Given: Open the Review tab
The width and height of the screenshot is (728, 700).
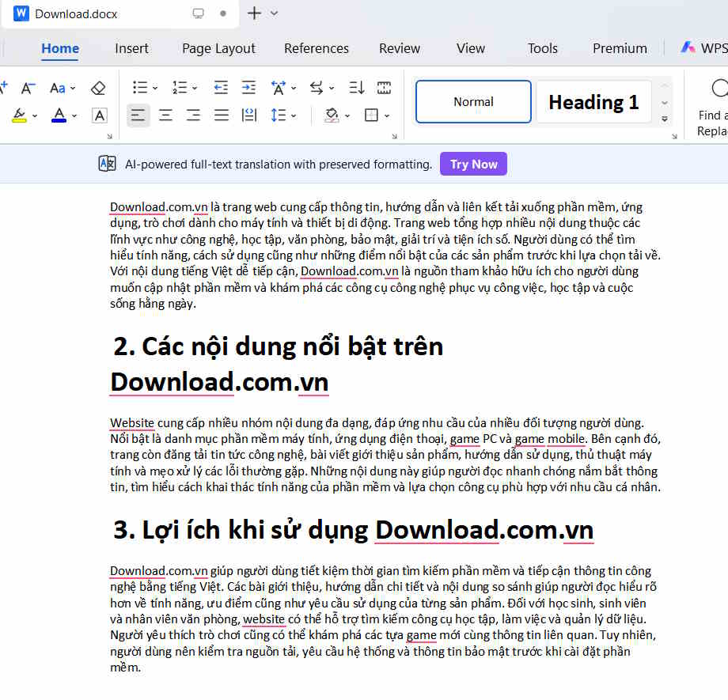Looking at the screenshot, I should 400,48.
